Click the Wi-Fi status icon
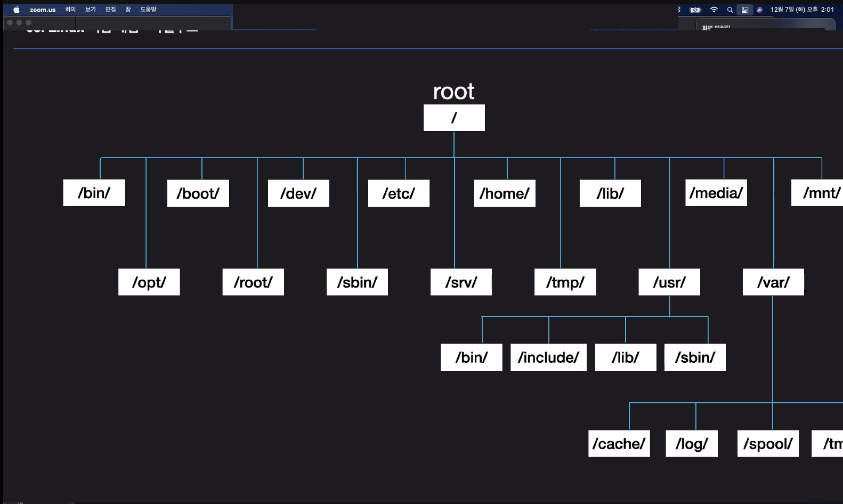Screen dimensions: 843x504 tap(714, 10)
